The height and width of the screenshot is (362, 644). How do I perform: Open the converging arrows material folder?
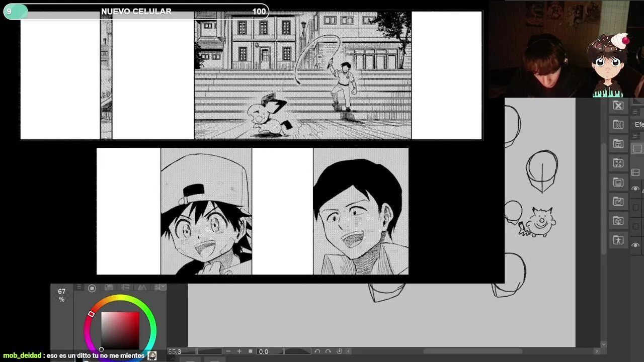[x=618, y=163]
